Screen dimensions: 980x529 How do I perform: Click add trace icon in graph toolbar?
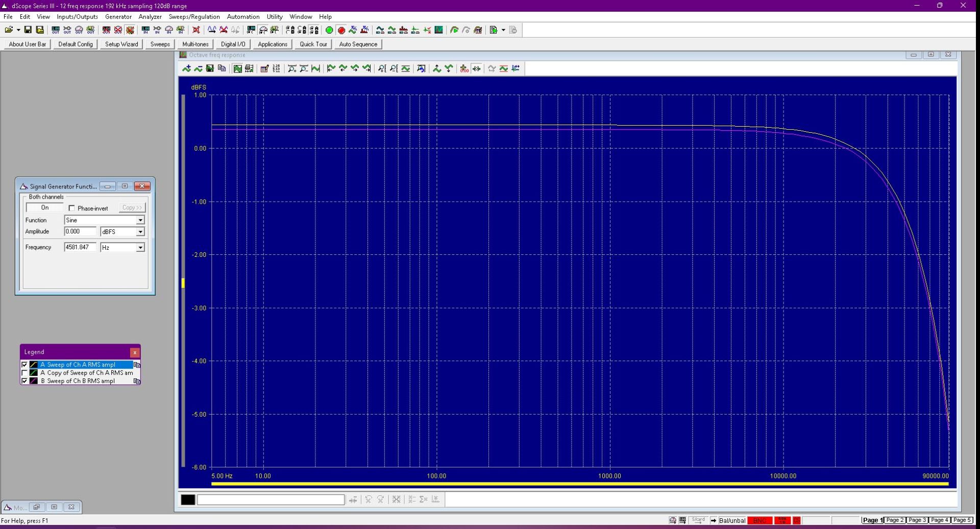186,68
